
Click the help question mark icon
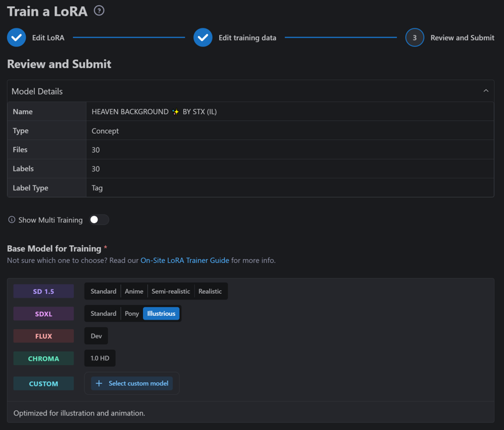99,11
